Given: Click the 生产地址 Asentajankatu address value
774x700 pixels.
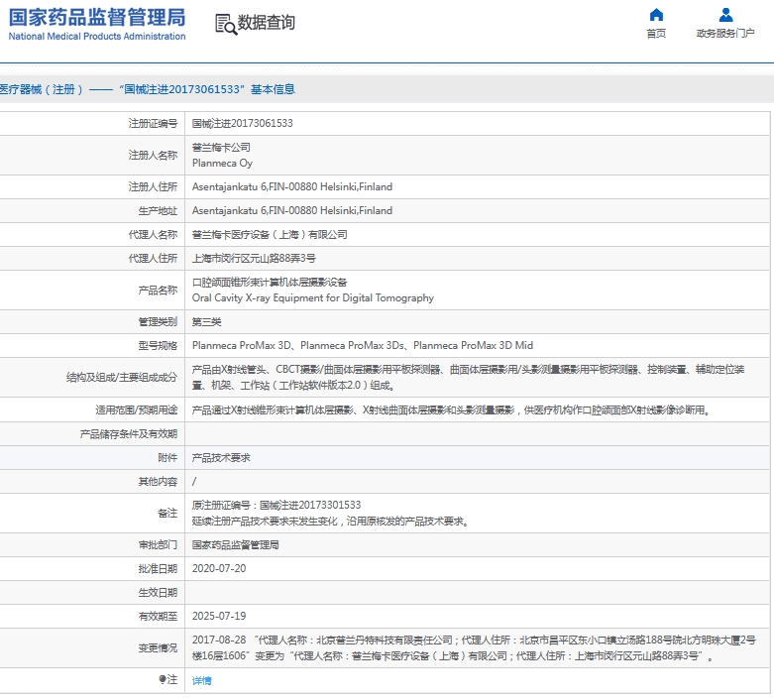Looking at the screenshot, I should point(292,210).
